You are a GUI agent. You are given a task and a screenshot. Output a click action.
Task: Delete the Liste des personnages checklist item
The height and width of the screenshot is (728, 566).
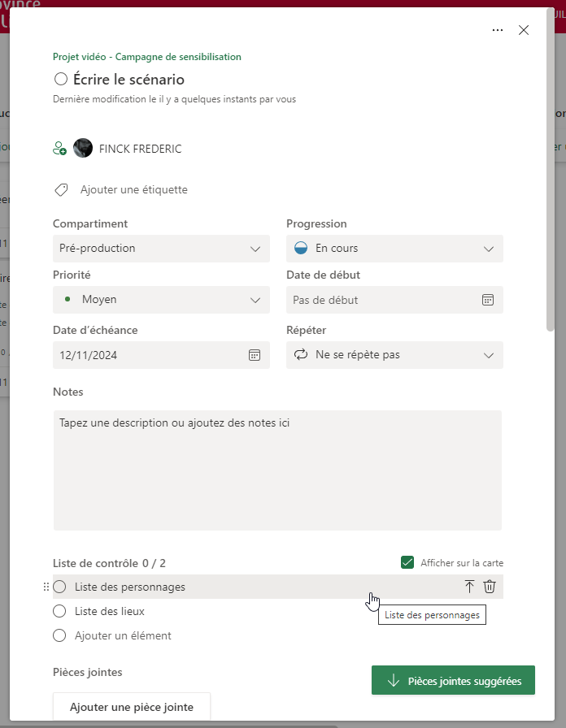click(490, 587)
